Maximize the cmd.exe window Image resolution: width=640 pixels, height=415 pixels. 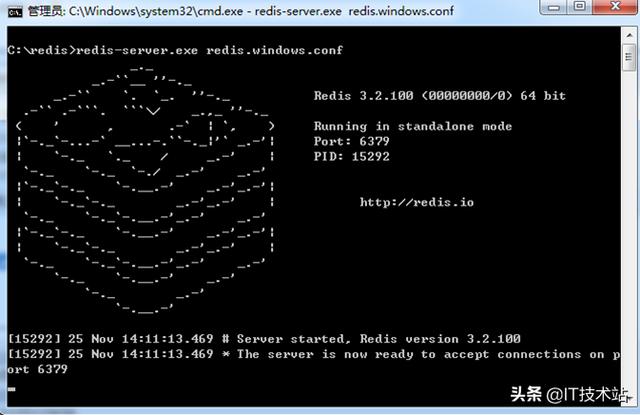pyautogui.click(x=580, y=7)
